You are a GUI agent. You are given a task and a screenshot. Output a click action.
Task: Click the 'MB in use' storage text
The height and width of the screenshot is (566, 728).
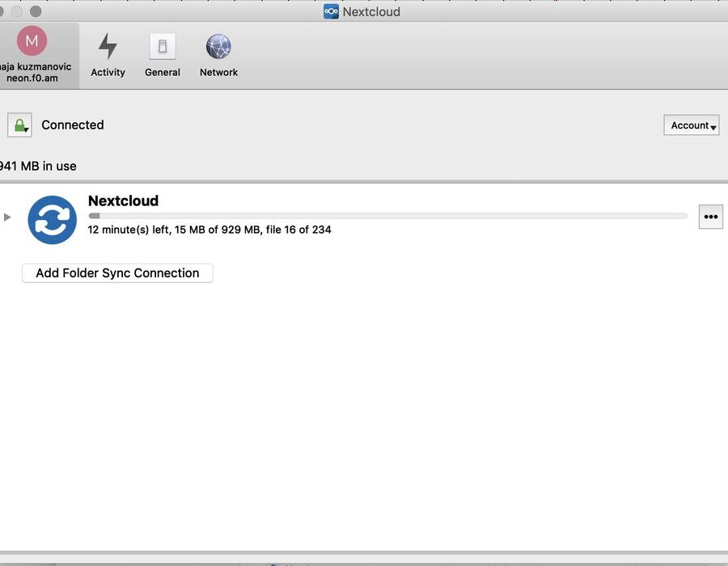click(37, 166)
